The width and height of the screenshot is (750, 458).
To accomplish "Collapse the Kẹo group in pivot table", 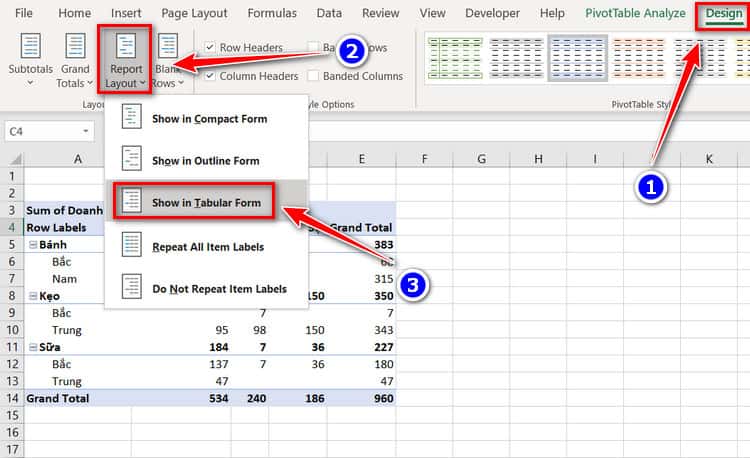I will click(x=33, y=296).
